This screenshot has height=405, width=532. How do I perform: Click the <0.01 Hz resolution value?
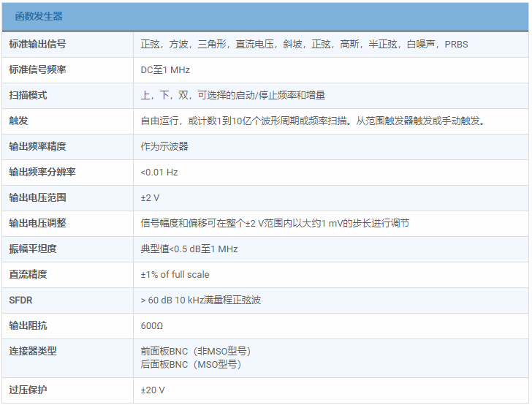[159, 172]
